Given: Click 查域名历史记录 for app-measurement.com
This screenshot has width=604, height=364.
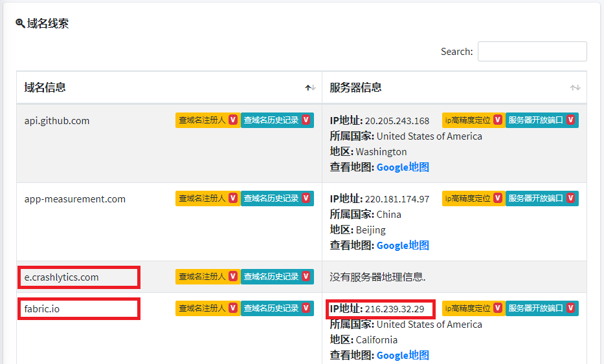Looking at the screenshot, I should tap(277, 198).
